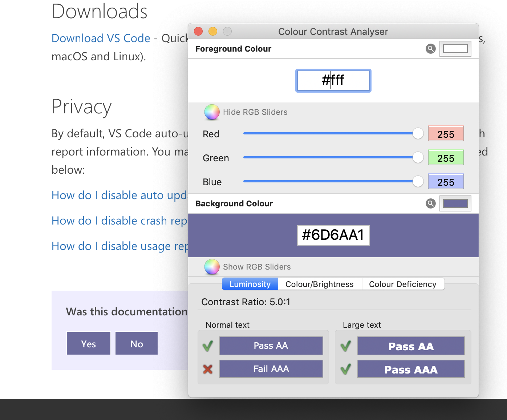Click the red cross beside Fail AAA
This screenshot has height=420, width=507.
208,369
